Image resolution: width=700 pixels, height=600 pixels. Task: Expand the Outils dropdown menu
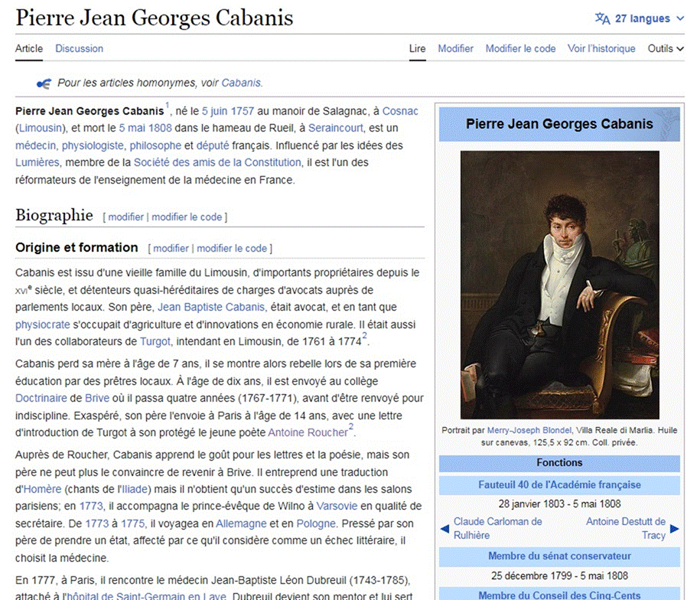pyautogui.click(x=665, y=48)
